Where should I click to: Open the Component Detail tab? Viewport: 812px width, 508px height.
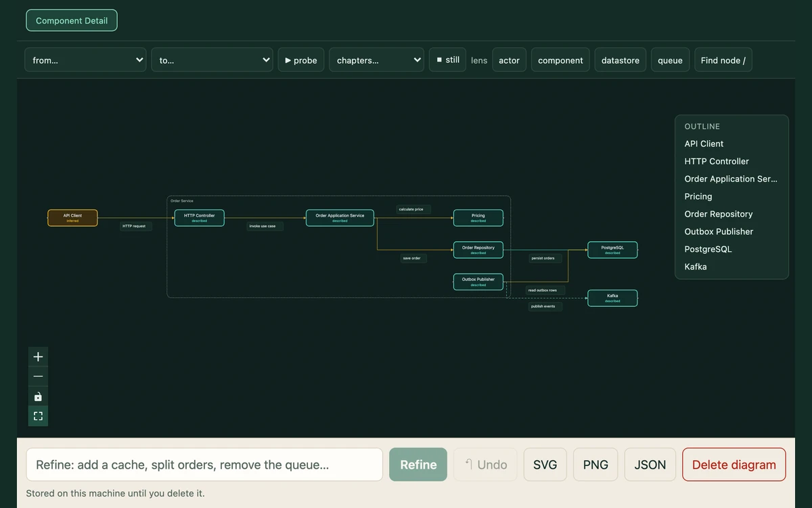72,20
